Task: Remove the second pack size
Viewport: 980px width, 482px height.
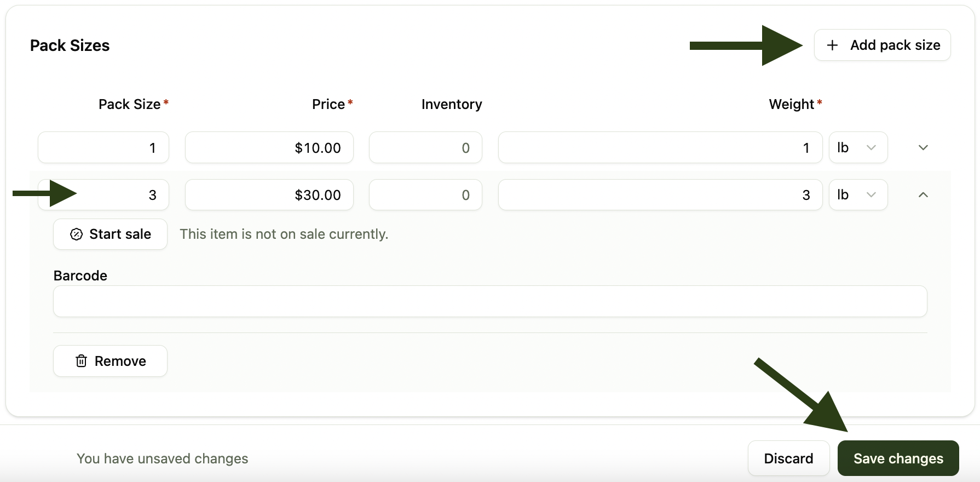Action: pyautogui.click(x=110, y=361)
